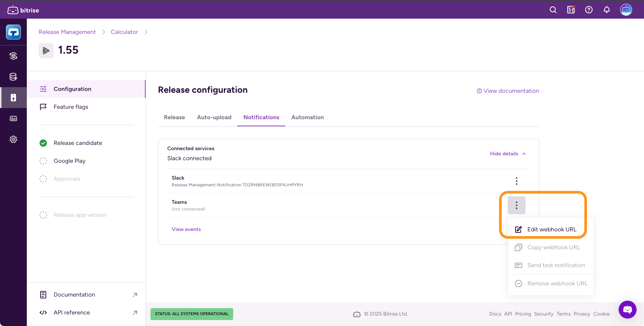Image resolution: width=644 pixels, height=326 pixels.
Task: Open View documentation link
Action: pos(508,91)
